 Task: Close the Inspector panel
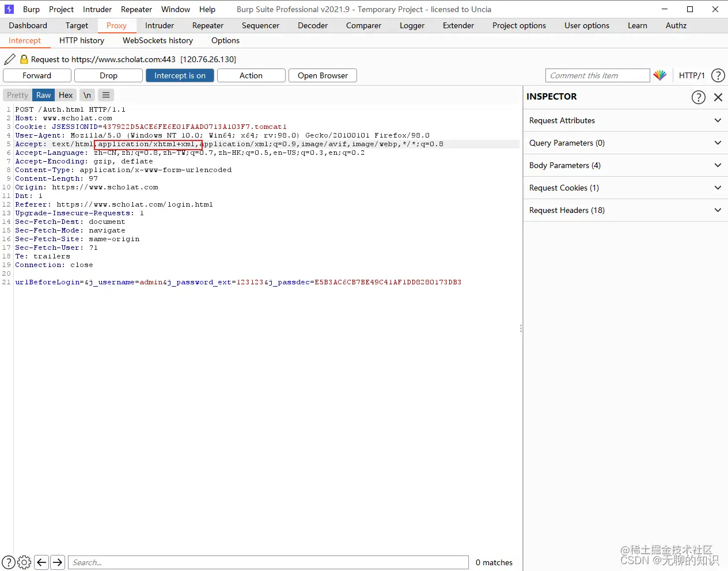pyautogui.click(x=718, y=97)
